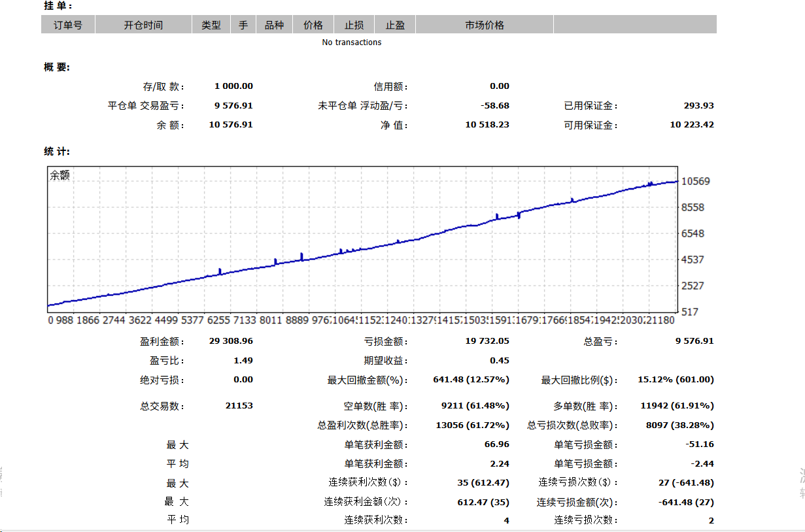Click the 4499 x-axis label
The image size is (805, 532).
165,321
